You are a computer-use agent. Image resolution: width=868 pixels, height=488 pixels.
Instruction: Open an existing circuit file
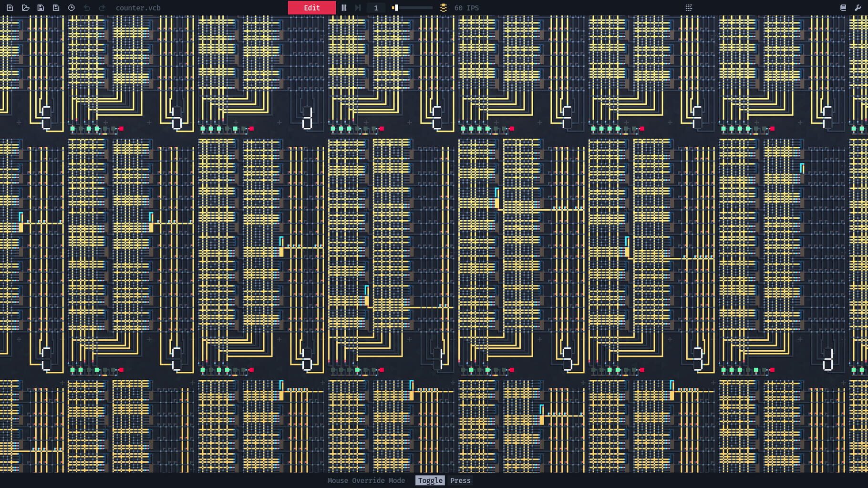coord(25,8)
